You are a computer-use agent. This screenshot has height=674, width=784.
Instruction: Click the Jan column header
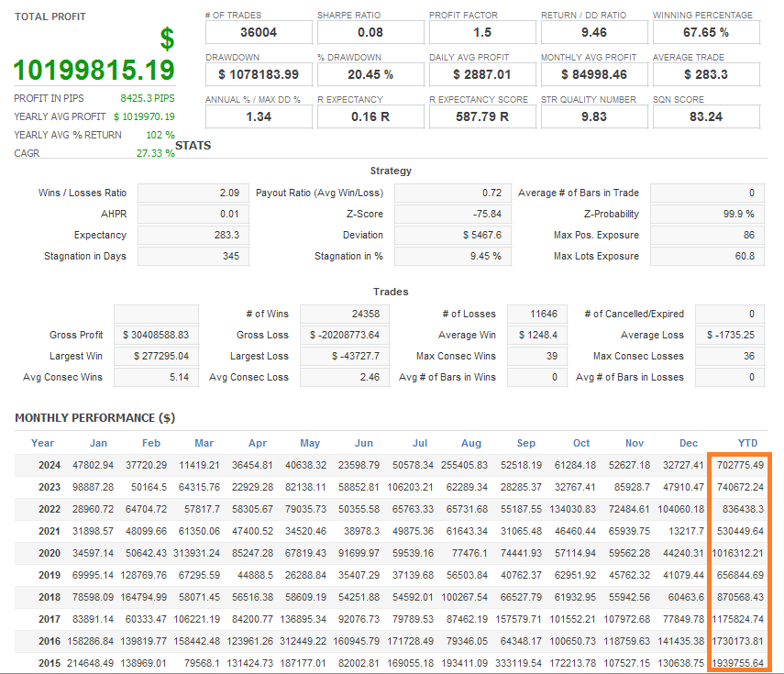pyautogui.click(x=98, y=443)
